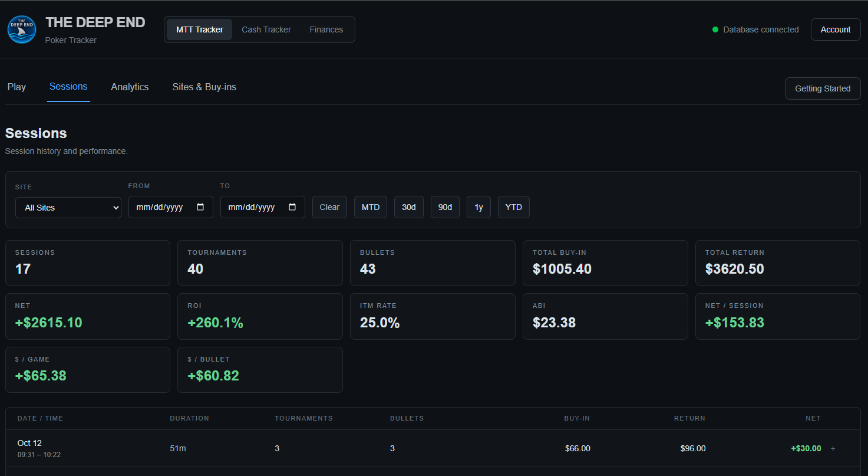The height and width of the screenshot is (476, 868).
Task: Filter sessions to last 30d
Action: (x=409, y=207)
